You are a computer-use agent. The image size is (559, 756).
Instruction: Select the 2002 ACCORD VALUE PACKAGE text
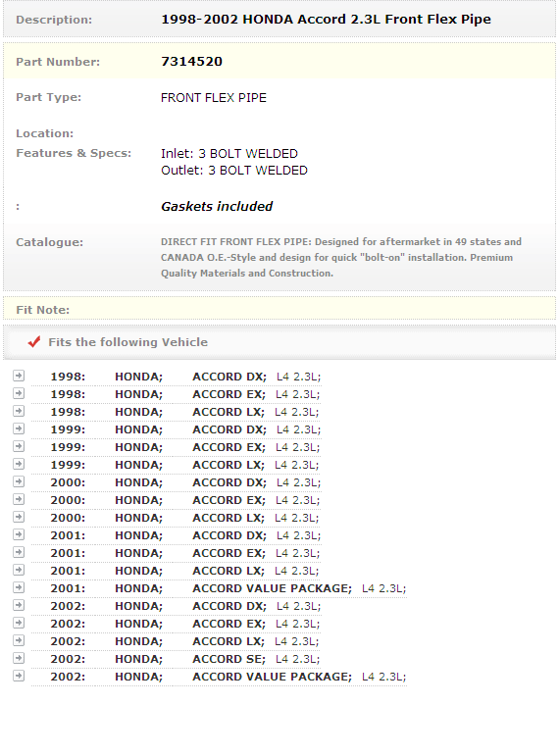click(x=273, y=677)
